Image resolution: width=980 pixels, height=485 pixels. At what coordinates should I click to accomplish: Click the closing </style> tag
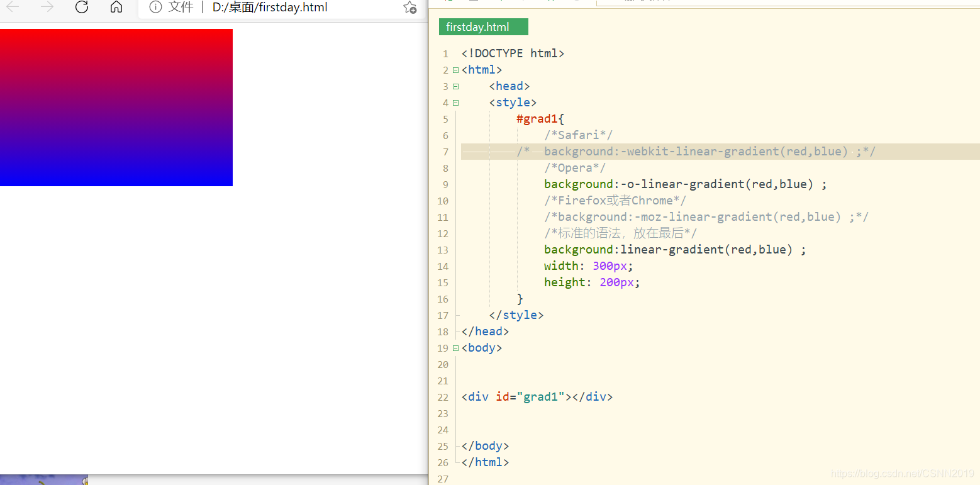coord(516,315)
